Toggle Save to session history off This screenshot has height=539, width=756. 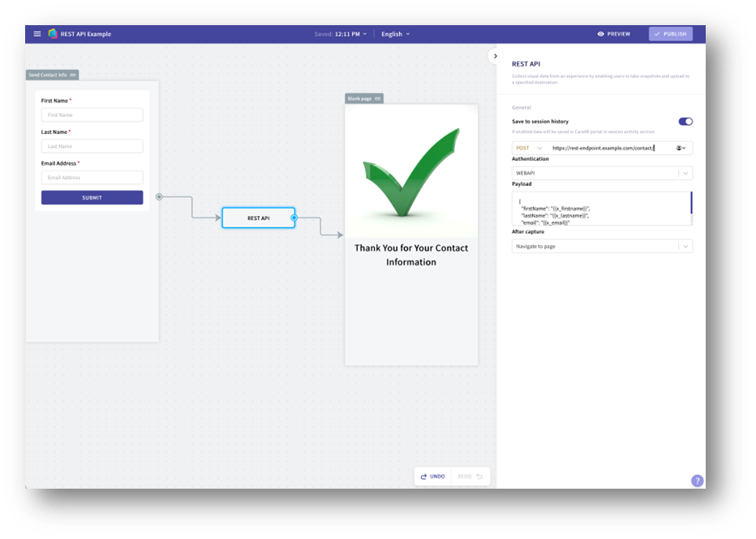coord(685,122)
